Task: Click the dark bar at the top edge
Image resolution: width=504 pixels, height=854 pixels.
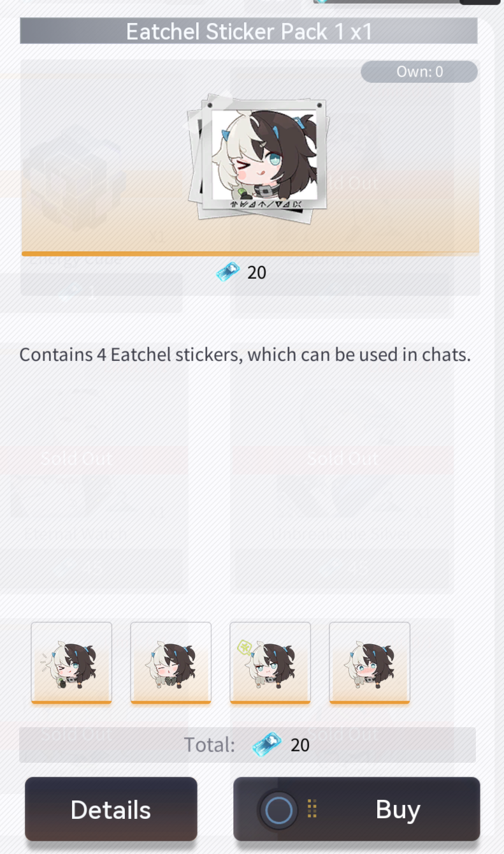Action: 407,2
